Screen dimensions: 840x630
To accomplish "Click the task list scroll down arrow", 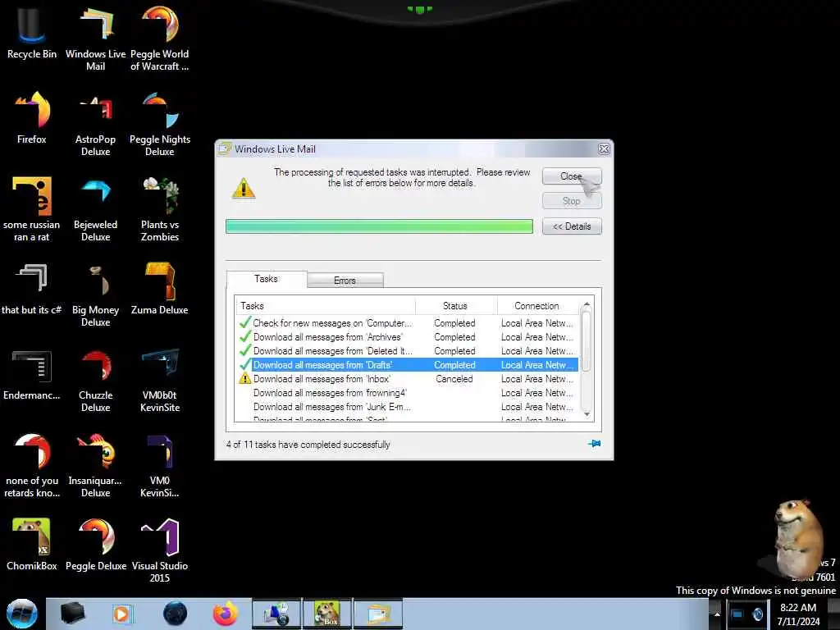I will click(587, 414).
